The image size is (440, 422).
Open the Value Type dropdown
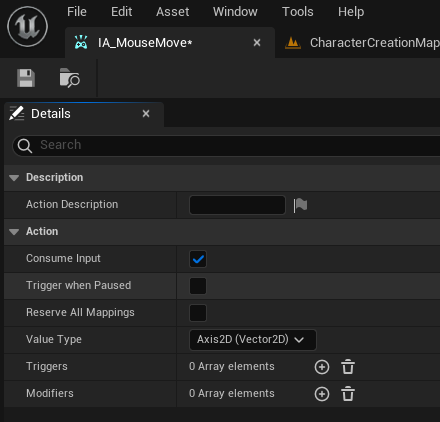pyautogui.click(x=253, y=340)
